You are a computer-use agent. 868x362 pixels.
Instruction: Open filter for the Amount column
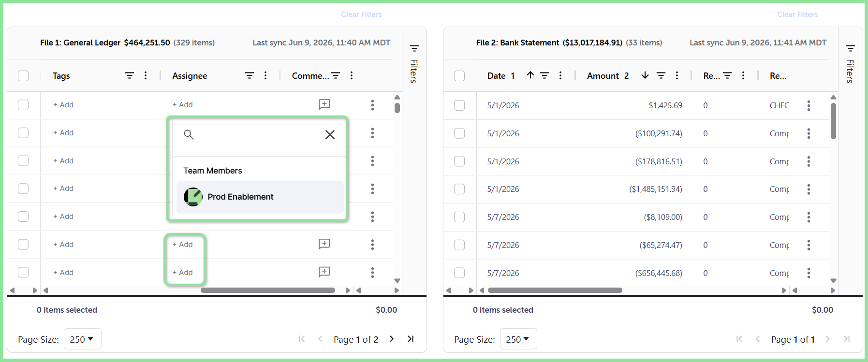pyautogui.click(x=661, y=75)
